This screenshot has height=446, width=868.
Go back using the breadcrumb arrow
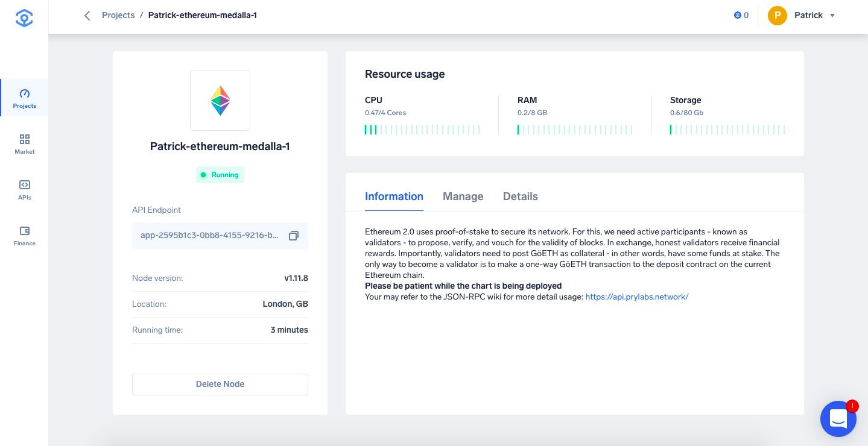[87, 16]
